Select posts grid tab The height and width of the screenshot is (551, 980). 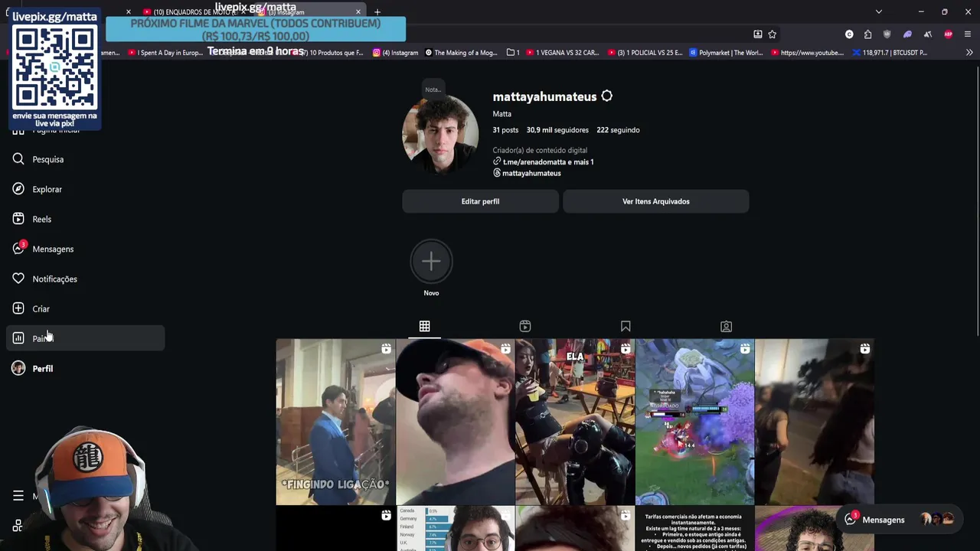pyautogui.click(x=424, y=326)
